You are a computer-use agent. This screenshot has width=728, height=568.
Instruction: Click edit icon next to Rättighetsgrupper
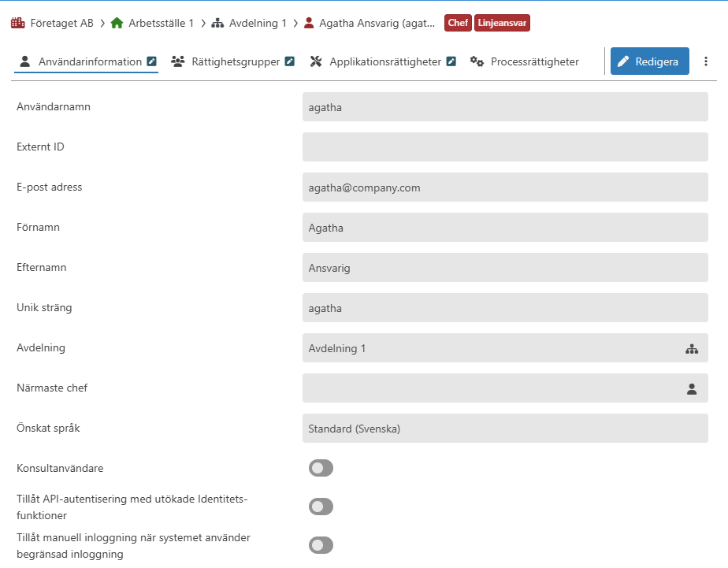point(290,61)
